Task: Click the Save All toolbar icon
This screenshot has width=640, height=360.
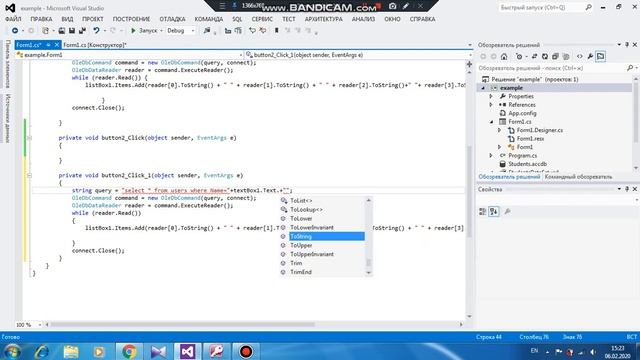Action: click(82, 31)
